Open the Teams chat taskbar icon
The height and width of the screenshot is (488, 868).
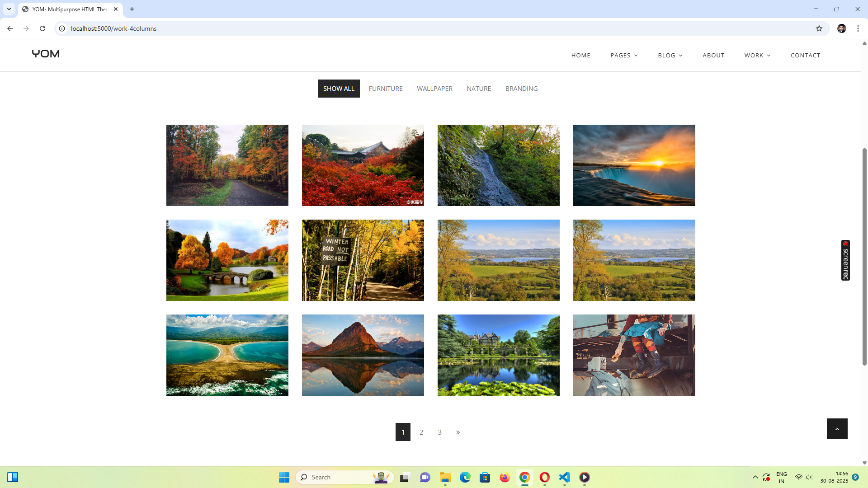[425, 477]
